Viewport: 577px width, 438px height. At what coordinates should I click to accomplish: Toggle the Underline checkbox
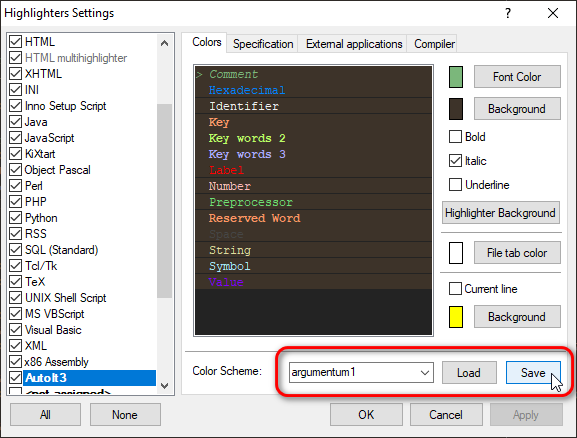pyautogui.click(x=455, y=185)
